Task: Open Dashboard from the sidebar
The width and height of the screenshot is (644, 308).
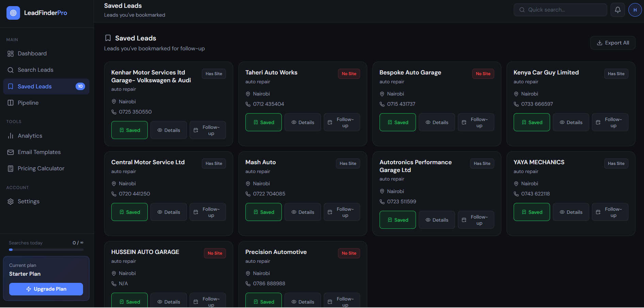Action: point(46,54)
